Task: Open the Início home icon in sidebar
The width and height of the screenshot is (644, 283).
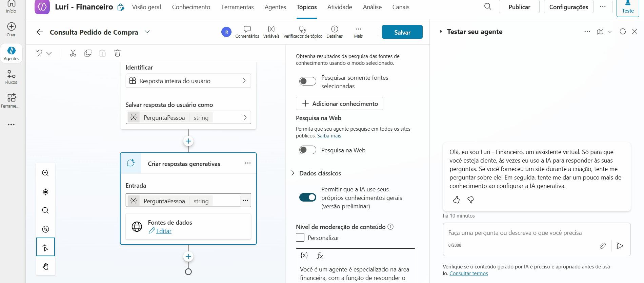Action: (x=11, y=6)
